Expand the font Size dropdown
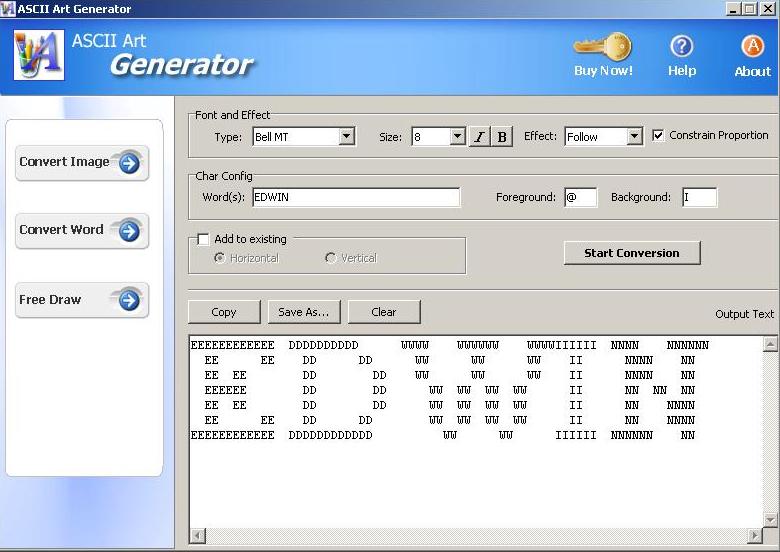This screenshot has width=780, height=552. [457, 136]
